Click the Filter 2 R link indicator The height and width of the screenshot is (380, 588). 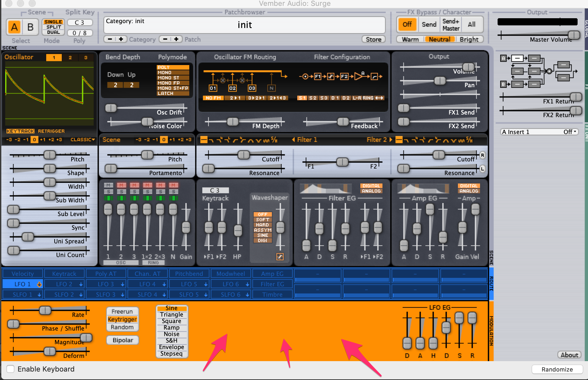[x=483, y=155]
